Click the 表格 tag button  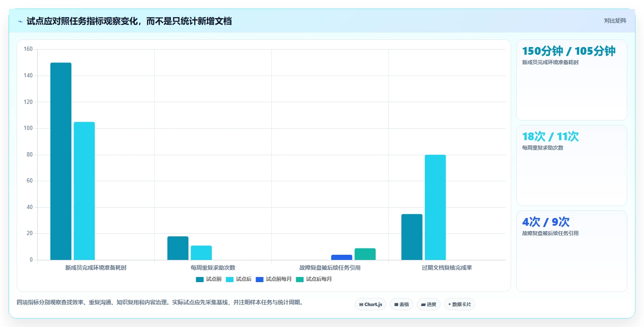point(401,304)
